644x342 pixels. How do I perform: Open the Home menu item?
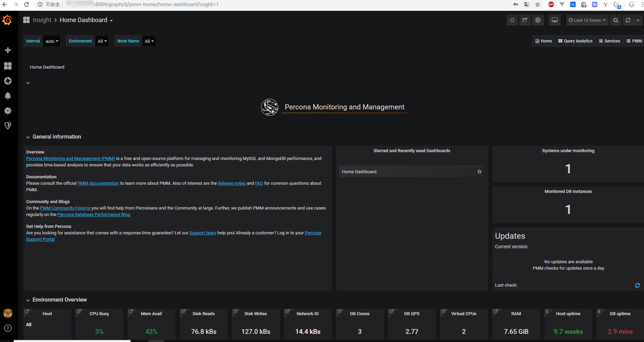coord(543,41)
